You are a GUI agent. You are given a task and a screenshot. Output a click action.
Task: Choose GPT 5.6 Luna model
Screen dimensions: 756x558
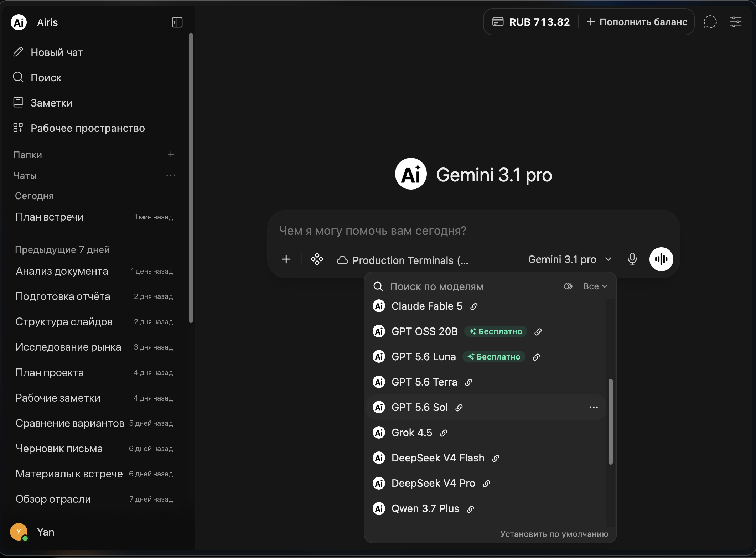coord(486,357)
